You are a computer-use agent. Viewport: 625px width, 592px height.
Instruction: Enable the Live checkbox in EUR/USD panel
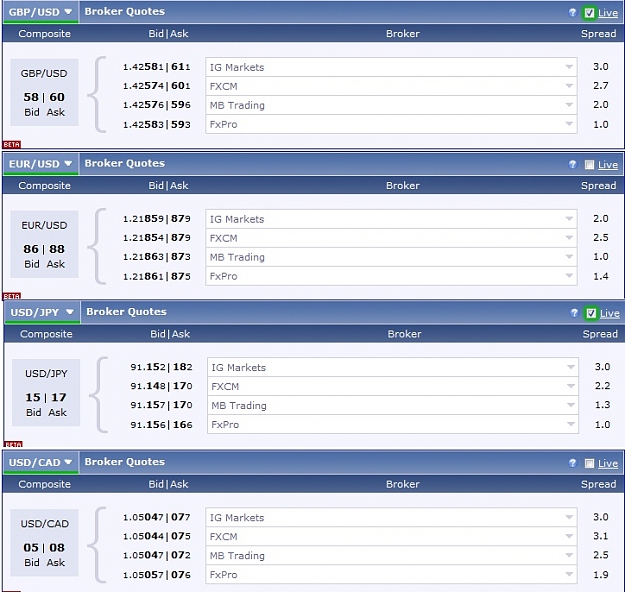(x=589, y=165)
